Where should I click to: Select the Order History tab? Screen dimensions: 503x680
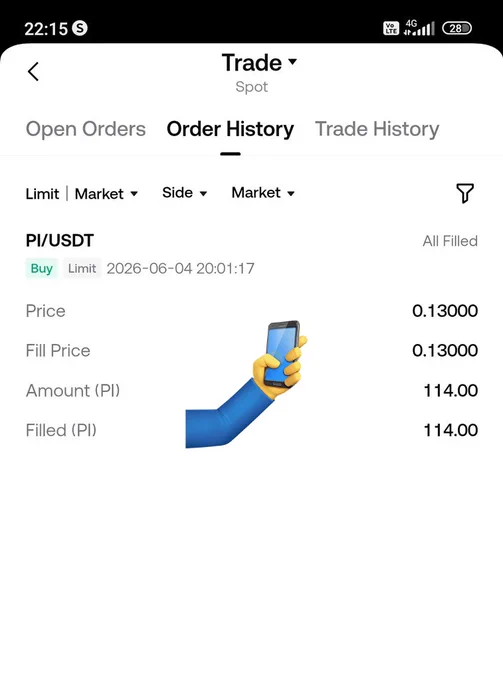click(x=230, y=129)
